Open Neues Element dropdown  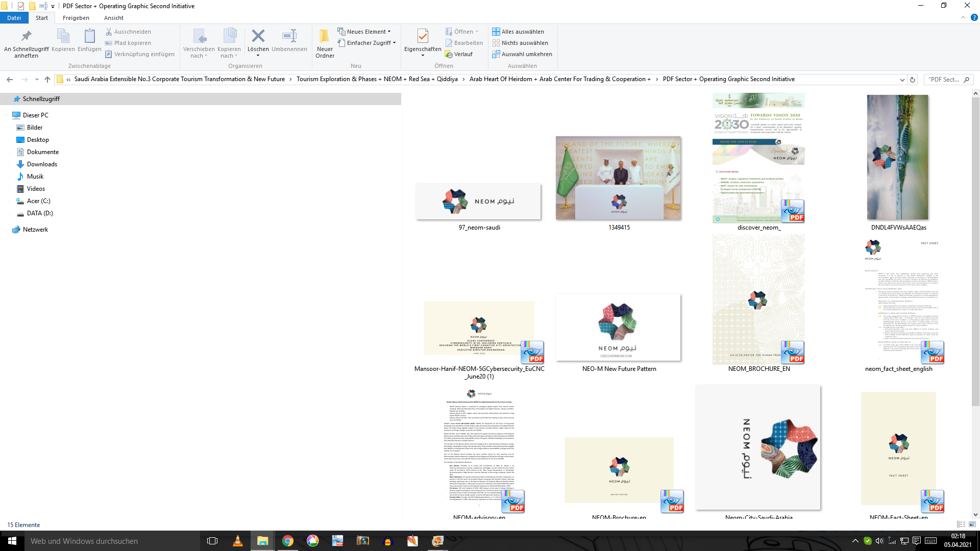point(364,32)
